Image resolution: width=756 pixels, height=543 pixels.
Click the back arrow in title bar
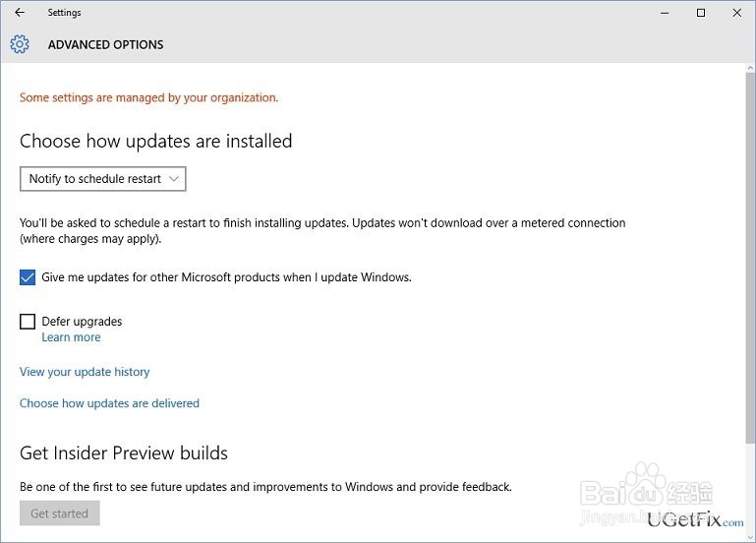pyautogui.click(x=20, y=13)
